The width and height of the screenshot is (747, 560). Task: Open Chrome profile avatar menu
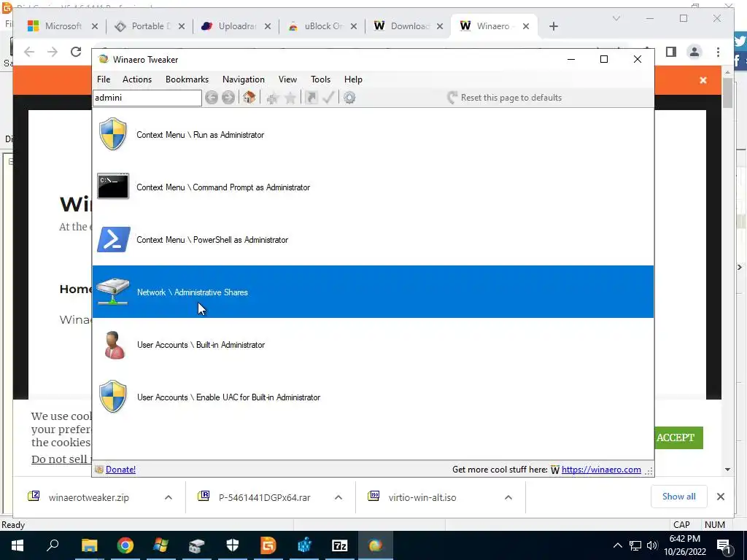pos(694,52)
